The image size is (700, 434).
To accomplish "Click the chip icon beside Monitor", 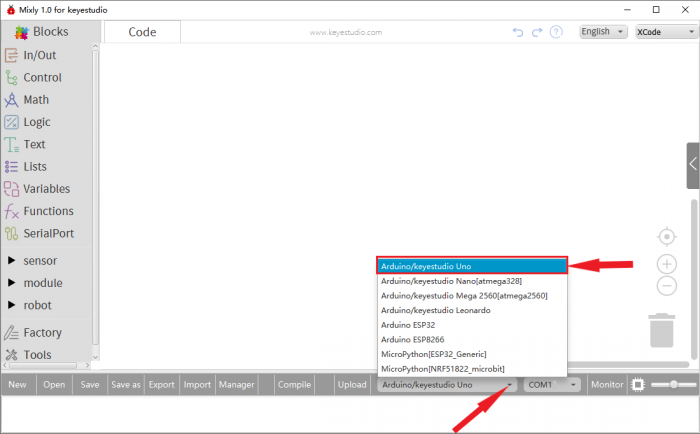I will [637, 385].
